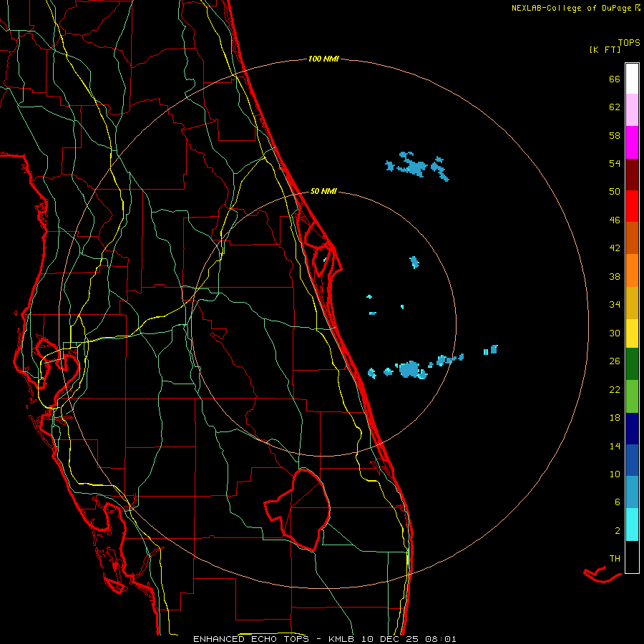Image resolution: width=644 pixels, height=644 pixels.
Task: Click the '58' scale value label
Action: point(615,135)
